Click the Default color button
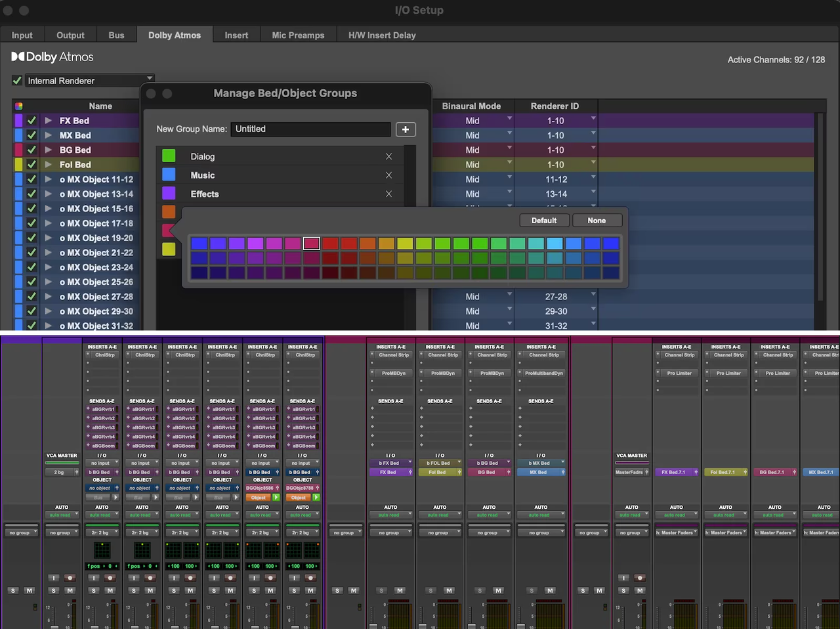 tap(544, 221)
